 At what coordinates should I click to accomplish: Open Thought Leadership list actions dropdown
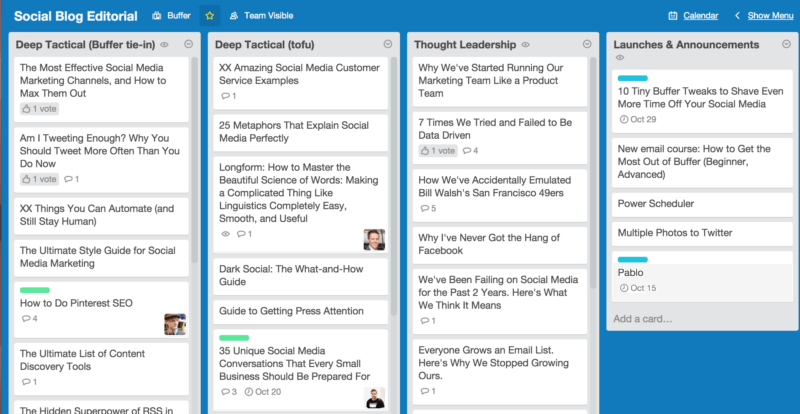pos(587,44)
